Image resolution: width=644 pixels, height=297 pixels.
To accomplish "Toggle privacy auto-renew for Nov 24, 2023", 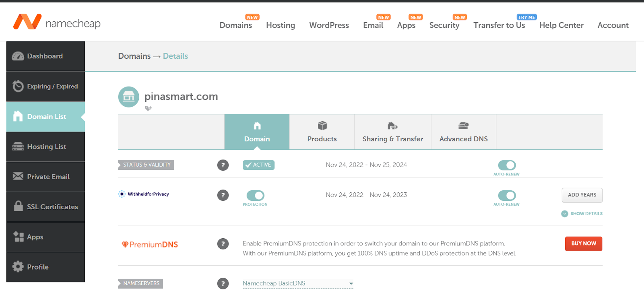I will tap(507, 196).
